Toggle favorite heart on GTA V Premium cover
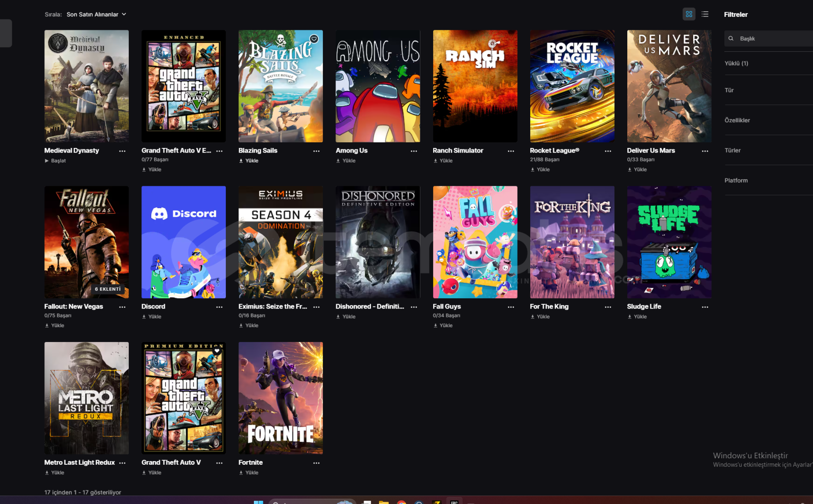813x504 pixels. tap(217, 351)
